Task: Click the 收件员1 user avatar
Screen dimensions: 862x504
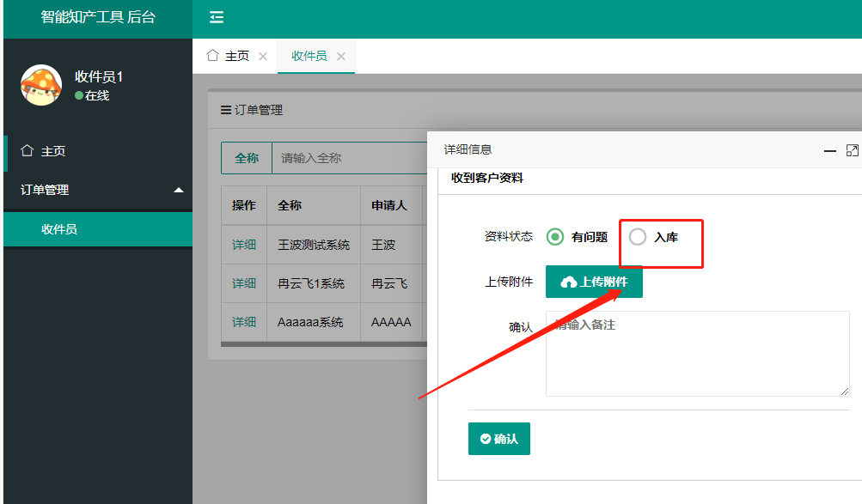Action: tap(41, 85)
